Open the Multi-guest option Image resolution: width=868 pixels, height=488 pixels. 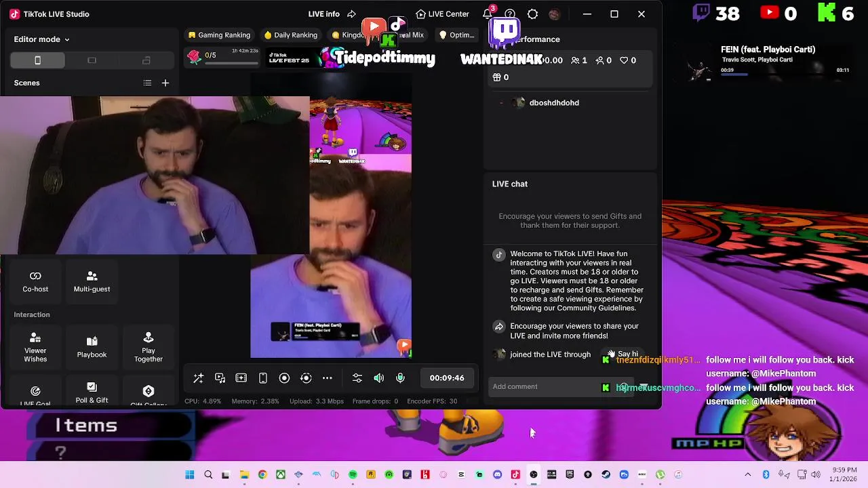pyautogui.click(x=92, y=282)
